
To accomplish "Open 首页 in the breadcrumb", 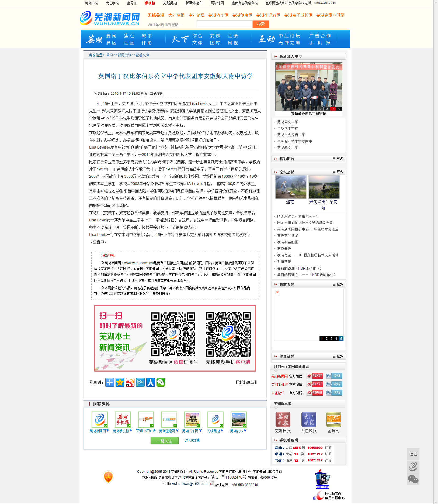I will [x=109, y=55].
